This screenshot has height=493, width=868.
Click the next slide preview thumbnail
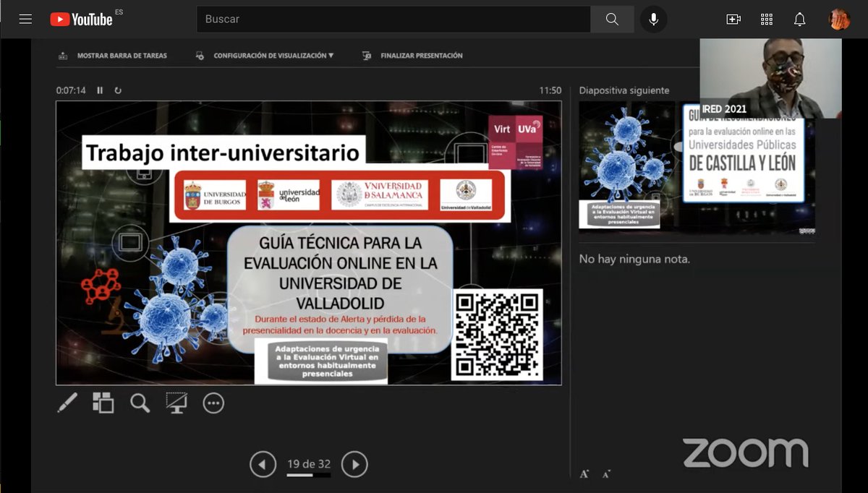click(697, 167)
